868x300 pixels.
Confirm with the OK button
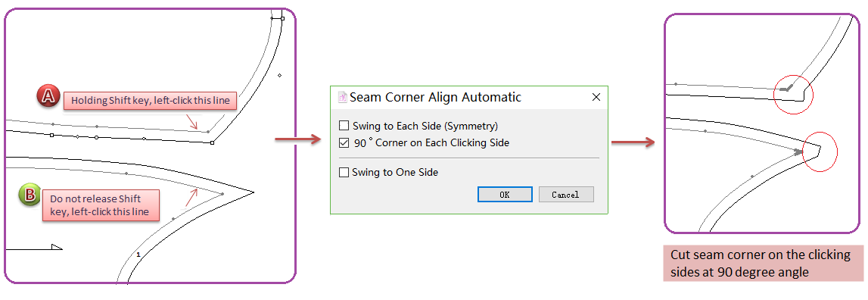[x=505, y=195]
